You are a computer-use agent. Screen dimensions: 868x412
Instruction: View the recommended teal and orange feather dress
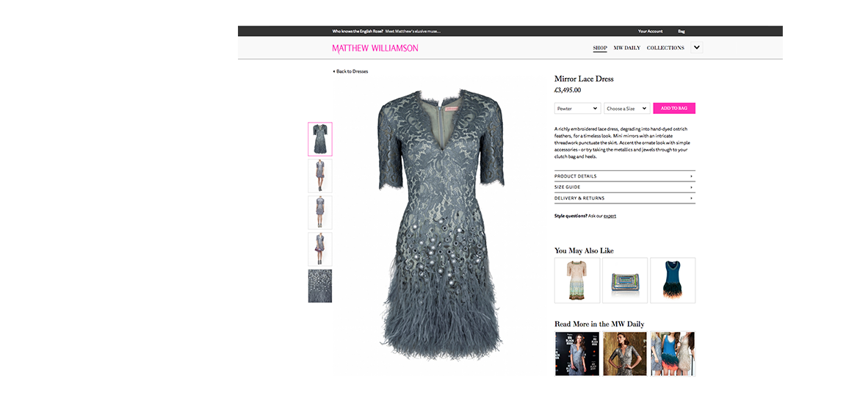tap(673, 280)
